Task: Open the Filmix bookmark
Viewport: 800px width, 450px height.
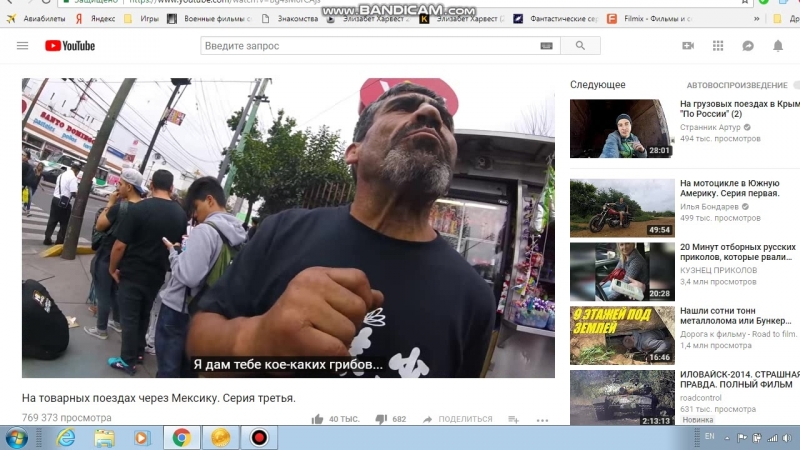Action: (x=649, y=19)
